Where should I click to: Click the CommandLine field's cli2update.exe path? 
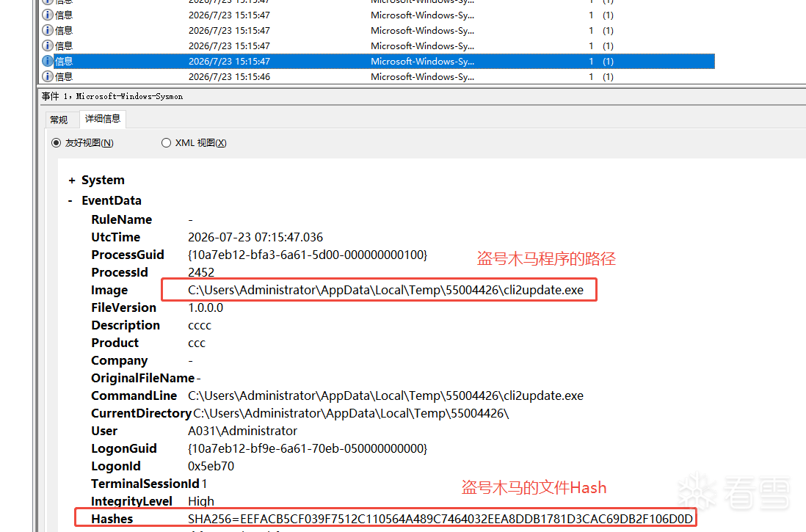click(385, 396)
